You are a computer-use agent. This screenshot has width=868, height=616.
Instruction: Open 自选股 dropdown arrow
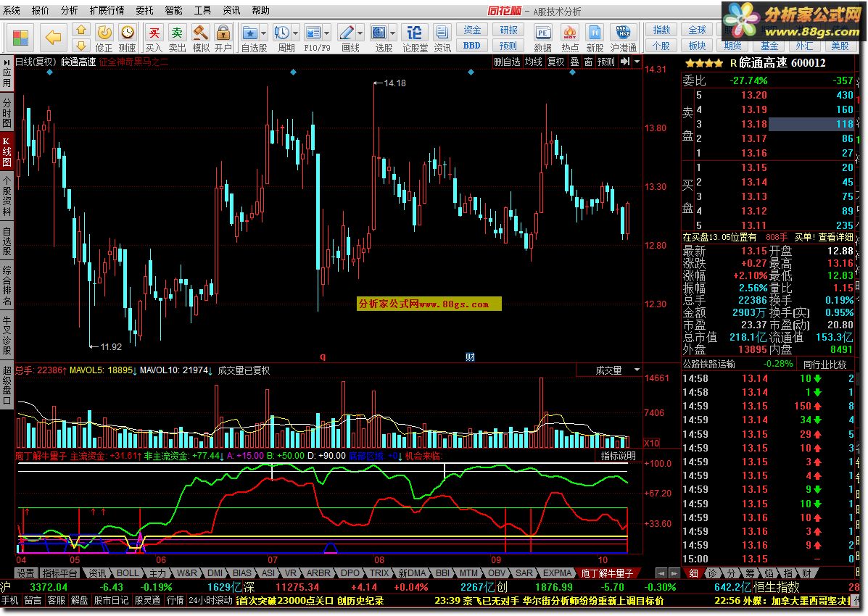pyautogui.click(x=263, y=33)
